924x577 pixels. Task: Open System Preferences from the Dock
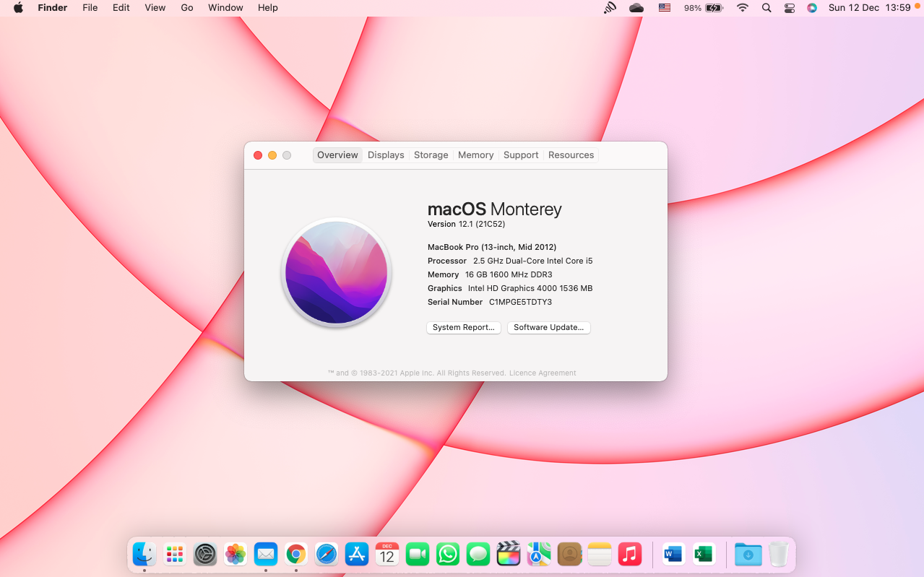point(205,554)
